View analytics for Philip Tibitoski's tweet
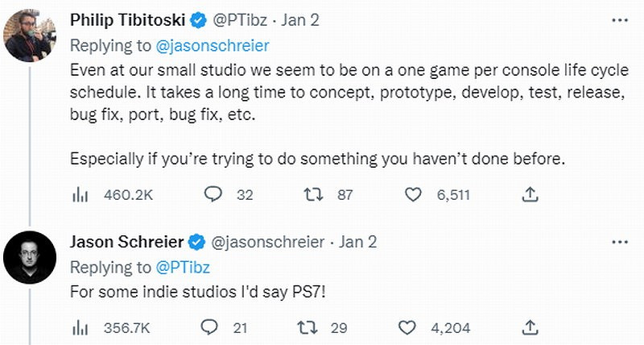644x345 pixels. coord(80,194)
